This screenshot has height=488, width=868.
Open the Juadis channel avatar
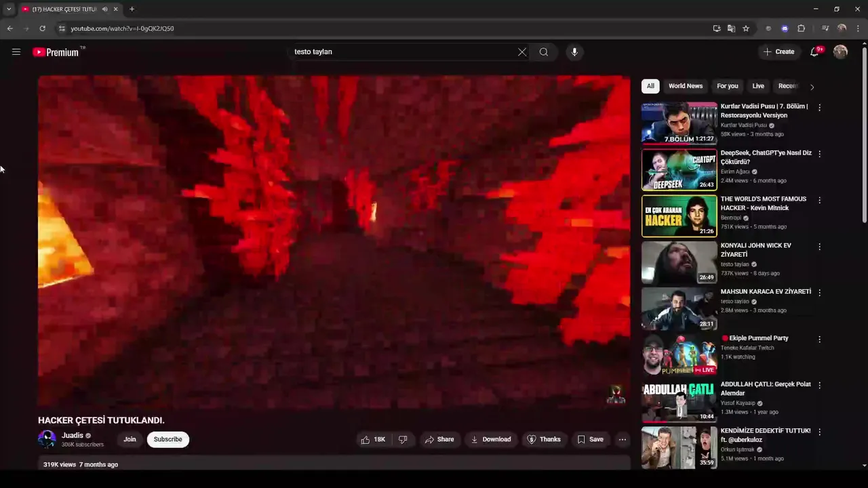click(x=47, y=439)
